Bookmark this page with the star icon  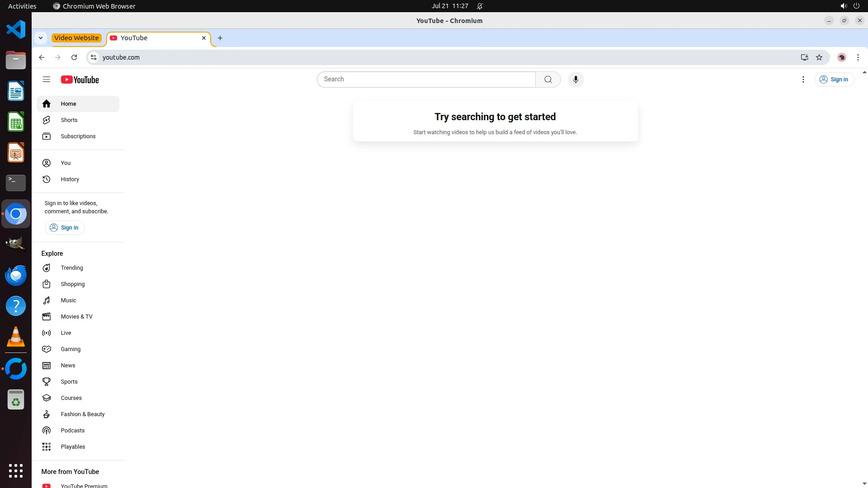[x=819, y=57]
